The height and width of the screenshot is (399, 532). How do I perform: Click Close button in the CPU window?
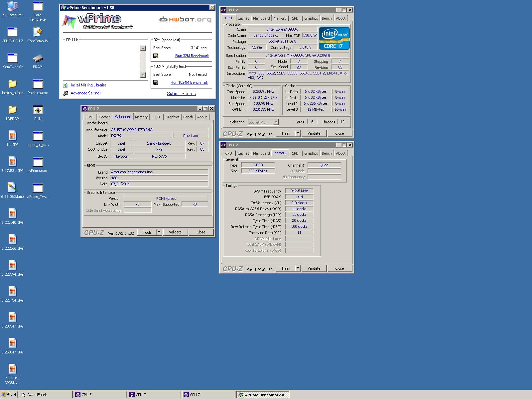click(339, 133)
